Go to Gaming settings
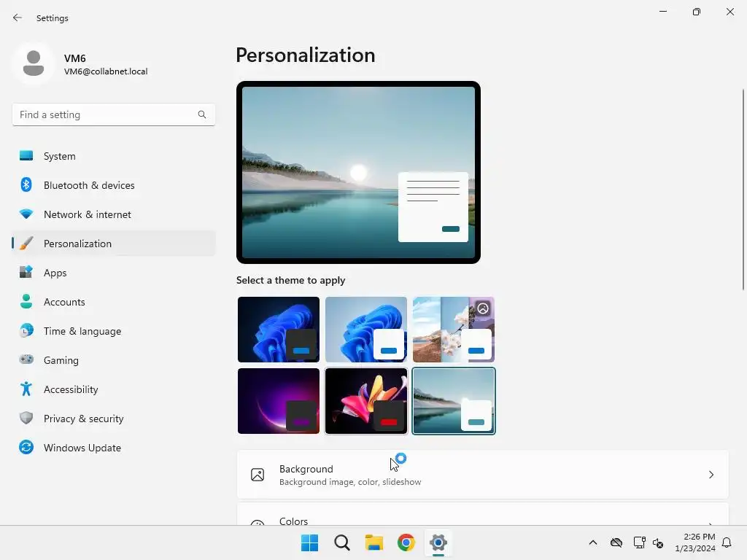The width and height of the screenshot is (747, 560). 114,360
